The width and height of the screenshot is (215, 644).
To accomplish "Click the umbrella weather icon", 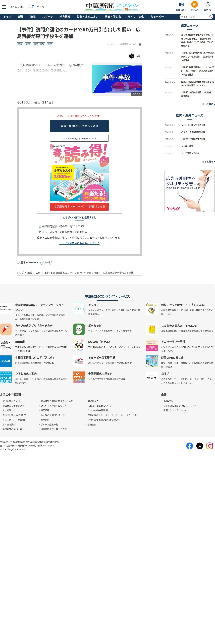I will pyautogui.click(x=31, y=6).
